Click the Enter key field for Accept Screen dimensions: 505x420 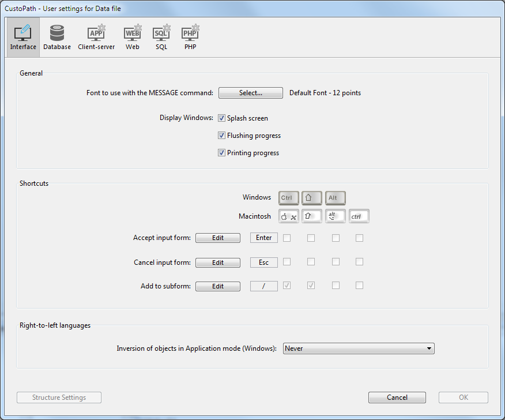(263, 238)
